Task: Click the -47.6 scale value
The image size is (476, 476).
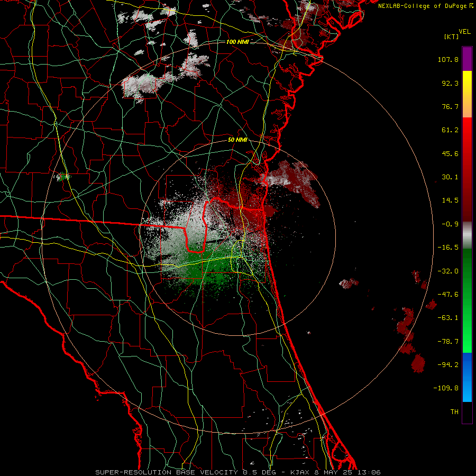Action: [x=448, y=295]
